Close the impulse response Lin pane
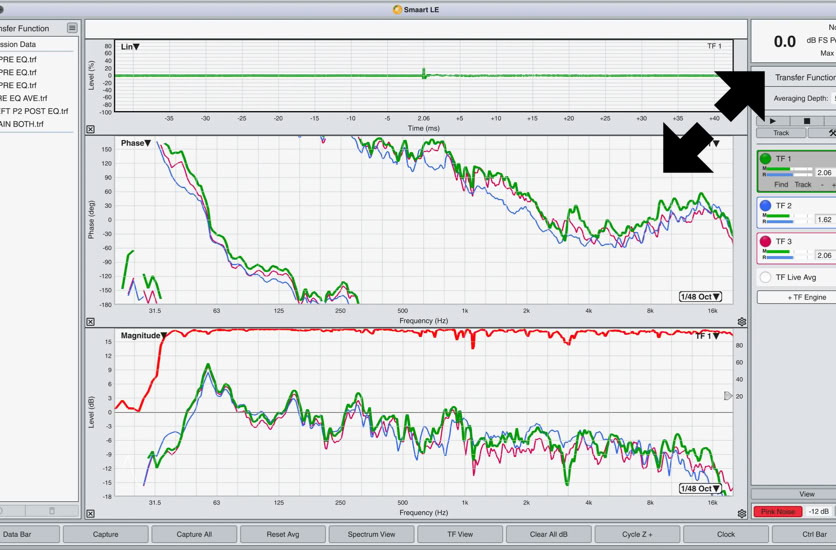The width and height of the screenshot is (836, 550). pyautogui.click(x=90, y=129)
